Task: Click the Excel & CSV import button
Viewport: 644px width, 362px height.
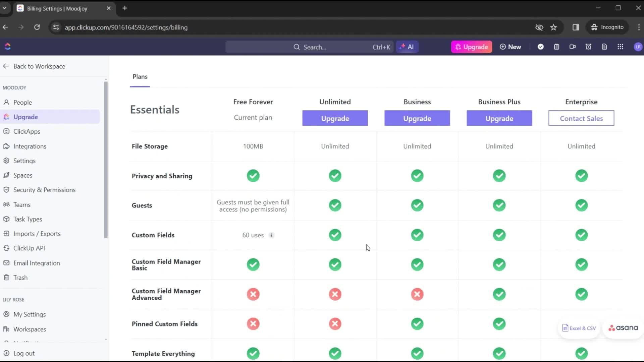Action: click(579, 328)
